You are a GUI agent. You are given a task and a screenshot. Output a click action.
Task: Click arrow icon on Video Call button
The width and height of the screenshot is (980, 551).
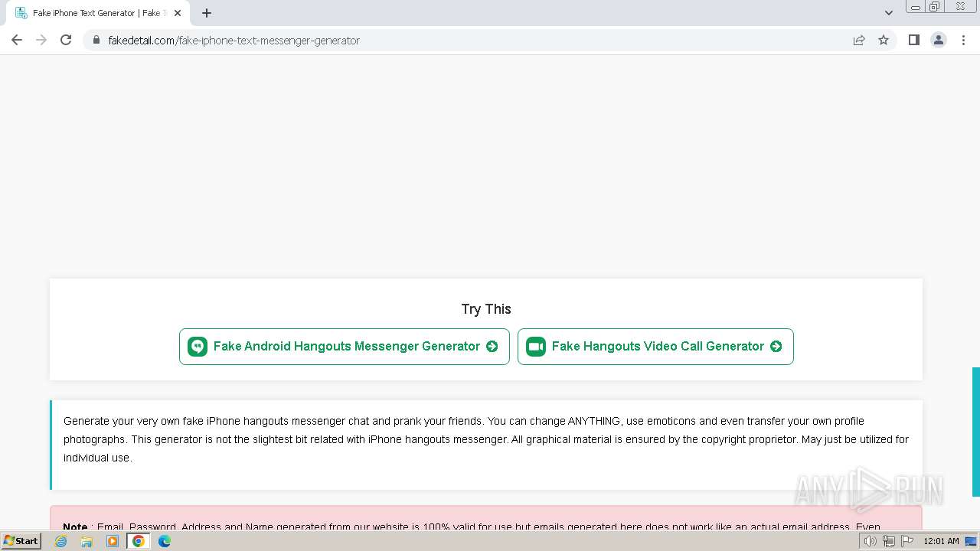[x=776, y=347]
